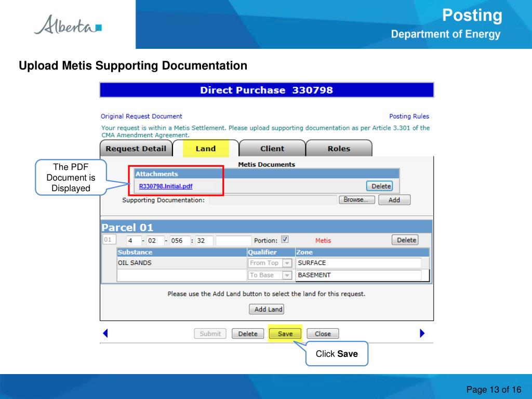Click the Add Land button
This screenshot has width=532, height=399.
267,310
